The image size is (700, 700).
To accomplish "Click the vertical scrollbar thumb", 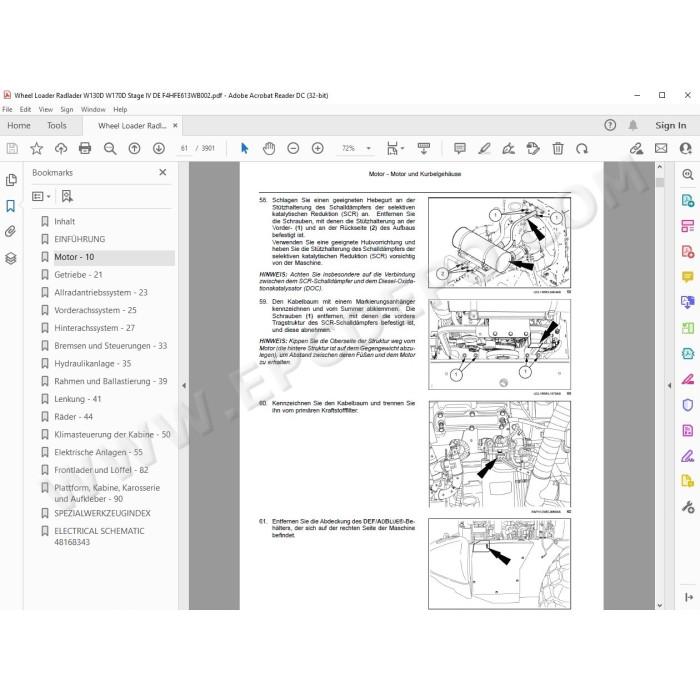I will pyautogui.click(x=660, y=183).
